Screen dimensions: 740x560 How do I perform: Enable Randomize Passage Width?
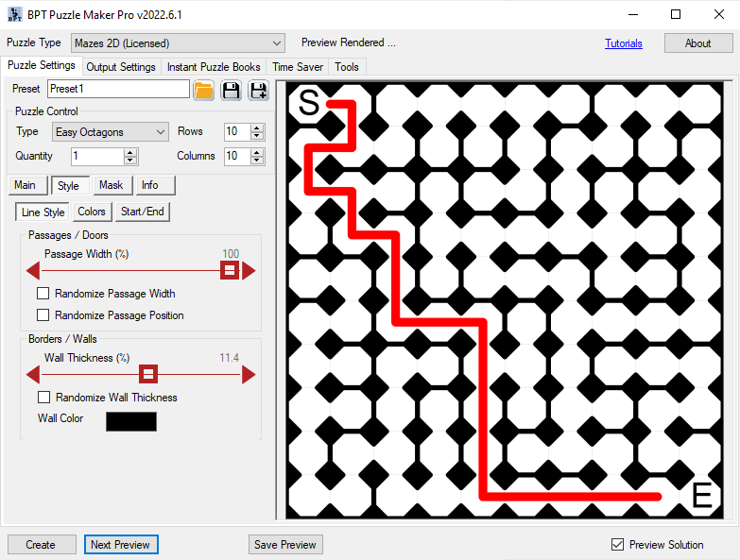43,294
